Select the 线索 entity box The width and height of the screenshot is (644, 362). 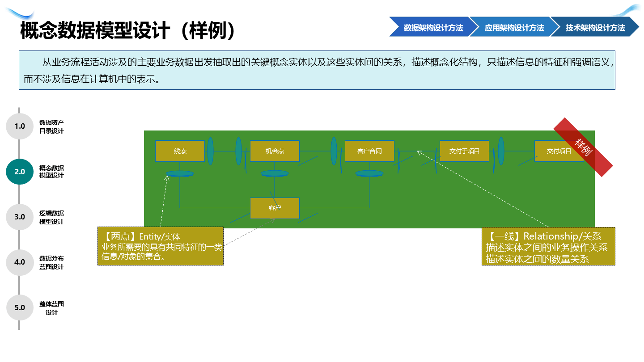coord(180,151)
